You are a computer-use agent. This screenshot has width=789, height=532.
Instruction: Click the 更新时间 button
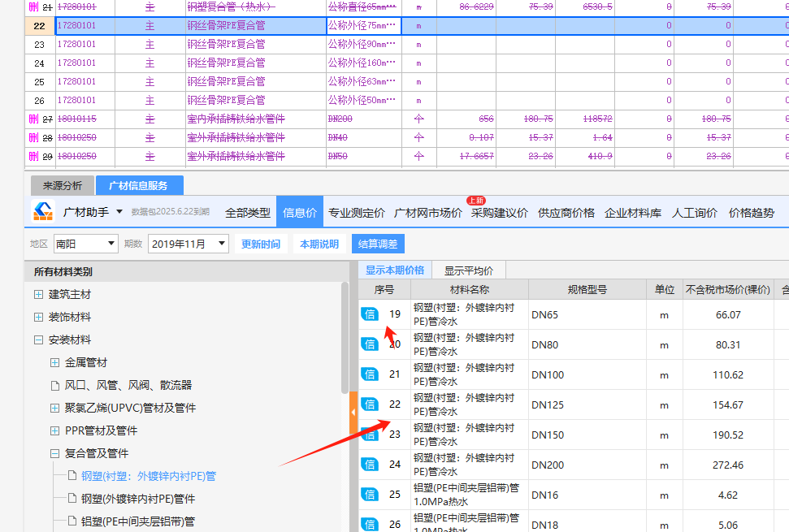pyautogui.click(x=261, y=244)
